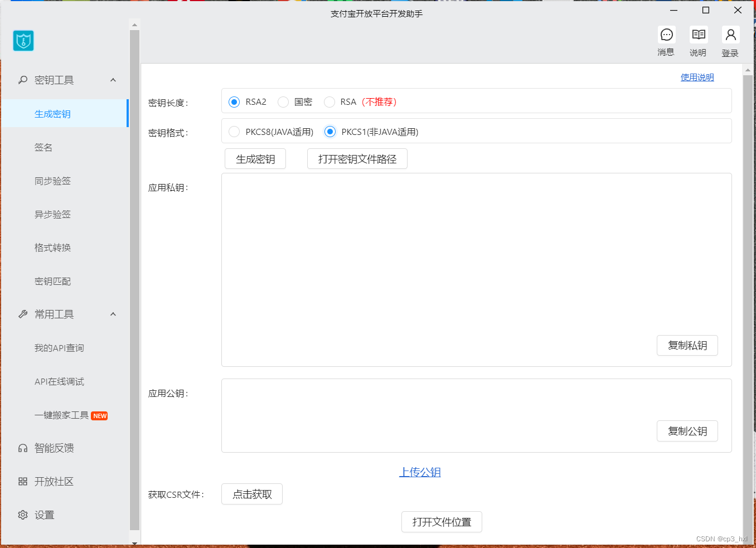This screenshot has height=548, width=756.
Task: Click 打开密钥文件路径 button
Action: click(357, 159)
